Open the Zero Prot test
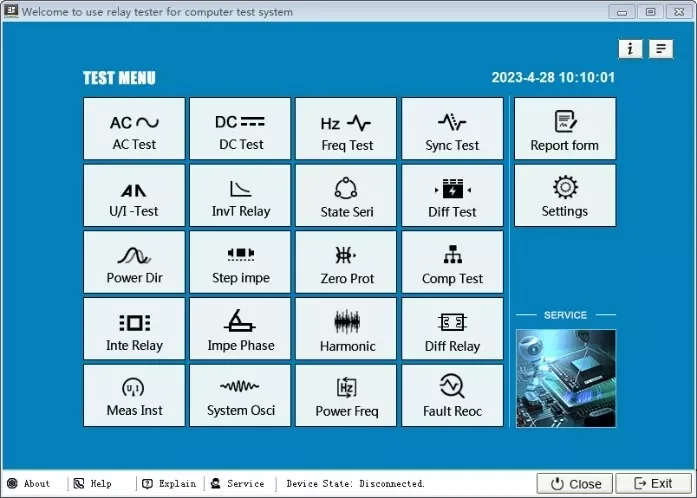 pos(346,262)
